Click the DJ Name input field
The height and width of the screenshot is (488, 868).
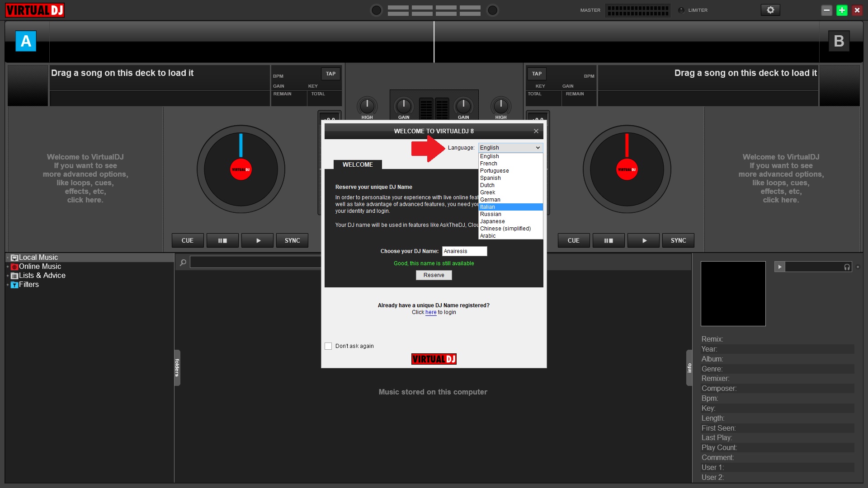point(464,251)
